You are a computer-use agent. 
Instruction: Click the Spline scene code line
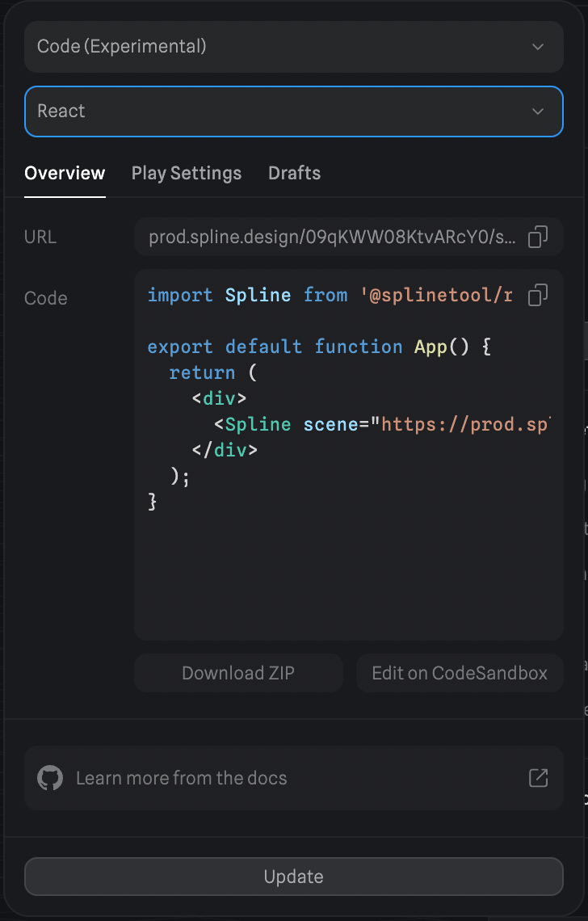382,424
